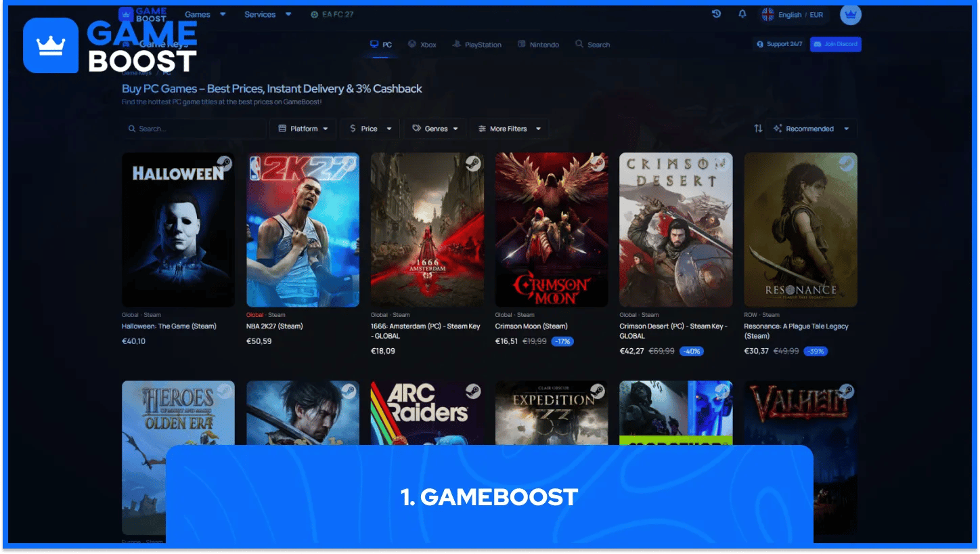Open the Recommended sort dropdown

coord(811,129)
